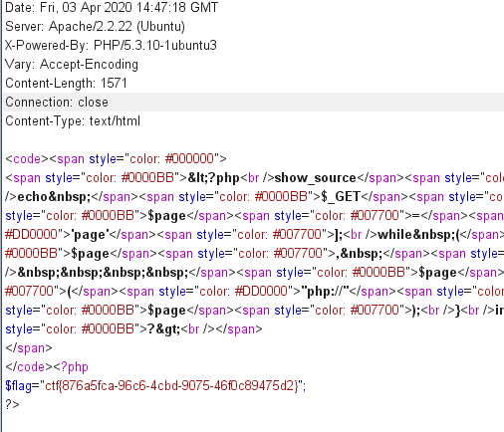Viewport: 504px width, 432px height.
Task: Select the ctf{876a5fca-96c6-4cbd-9075-46f0c89475d2} flag value
Action: (x=171, y=386)
